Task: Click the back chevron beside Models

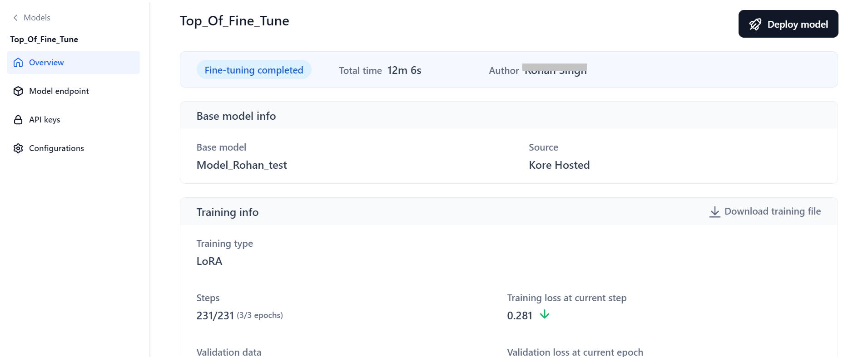Action: click(x=15, y=18)
